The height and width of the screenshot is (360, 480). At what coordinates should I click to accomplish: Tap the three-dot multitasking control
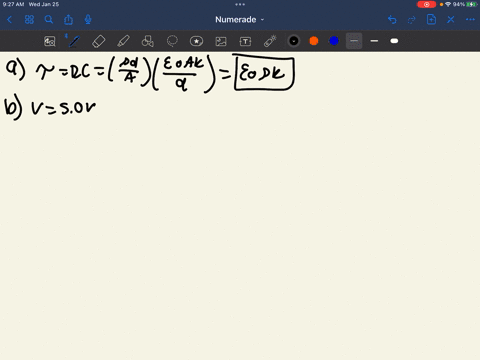click(240, 5)
